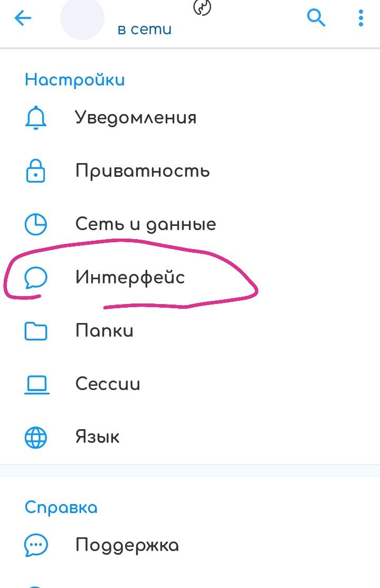This screenshot has height=588, width=380.
Task: Click the pie chart icon for Сеть и данные
Action: [x=36, y=224]
